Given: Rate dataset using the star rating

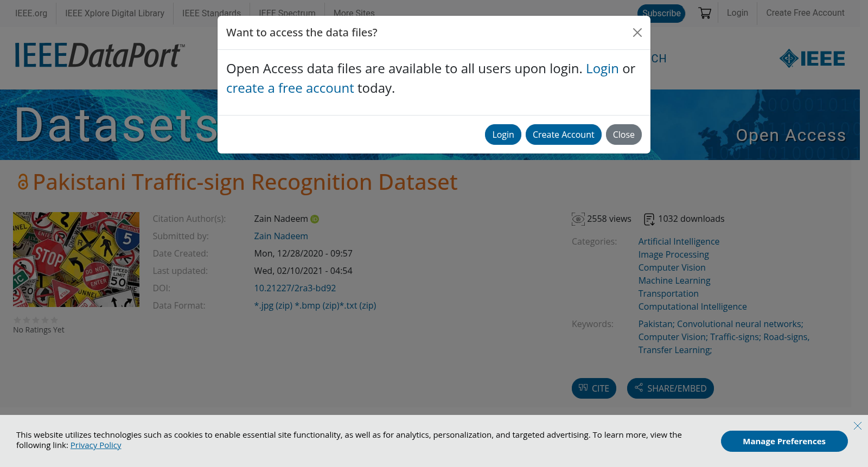Looking at the screenshot, I should (x=36, y=320).
